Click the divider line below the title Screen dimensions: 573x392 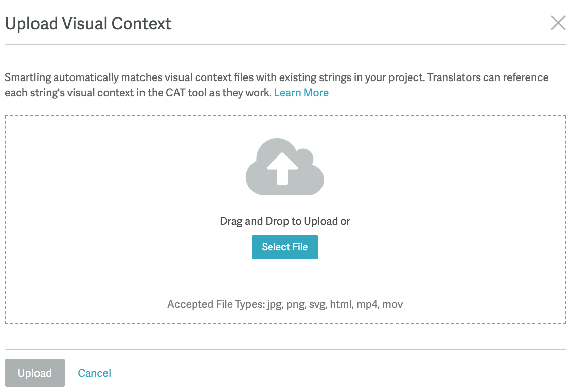285,45
